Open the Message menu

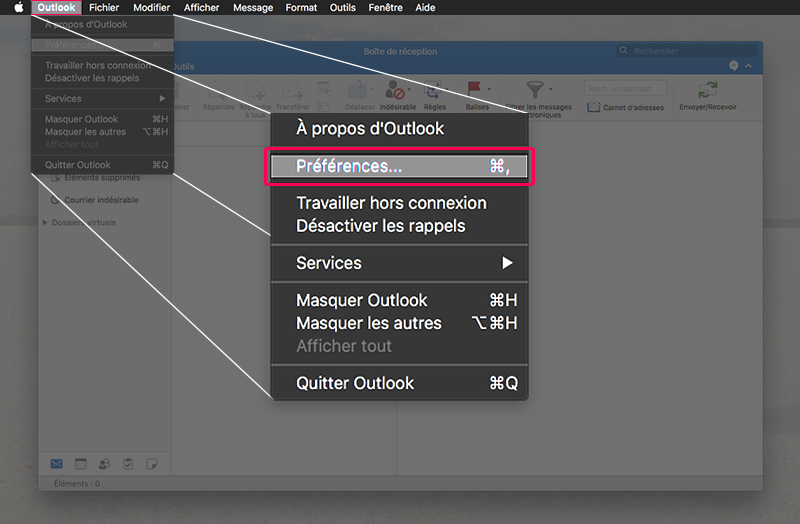pyautogui.click(x=253, y=8)
